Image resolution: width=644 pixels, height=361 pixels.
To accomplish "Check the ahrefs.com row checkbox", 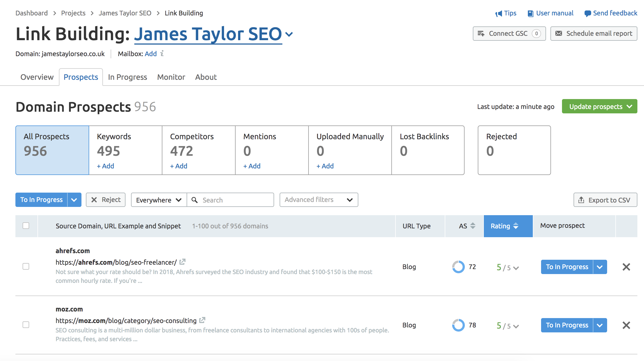I will coord(26,266).
